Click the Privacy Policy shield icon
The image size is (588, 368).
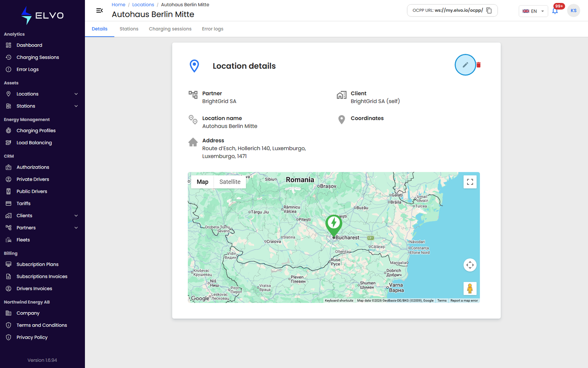[x=8, y=337]
